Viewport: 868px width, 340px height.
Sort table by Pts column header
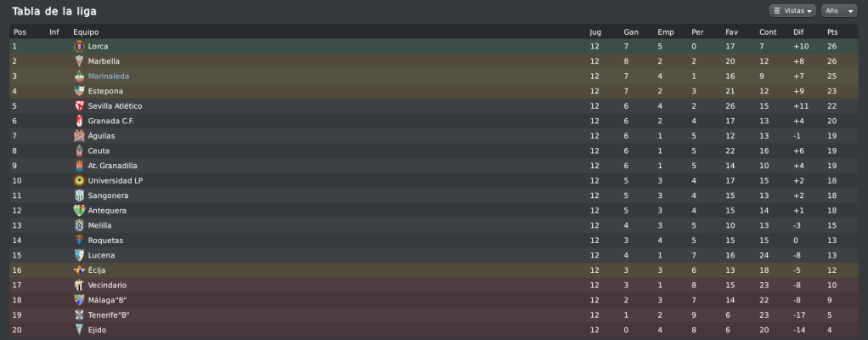tap(831, 32)
